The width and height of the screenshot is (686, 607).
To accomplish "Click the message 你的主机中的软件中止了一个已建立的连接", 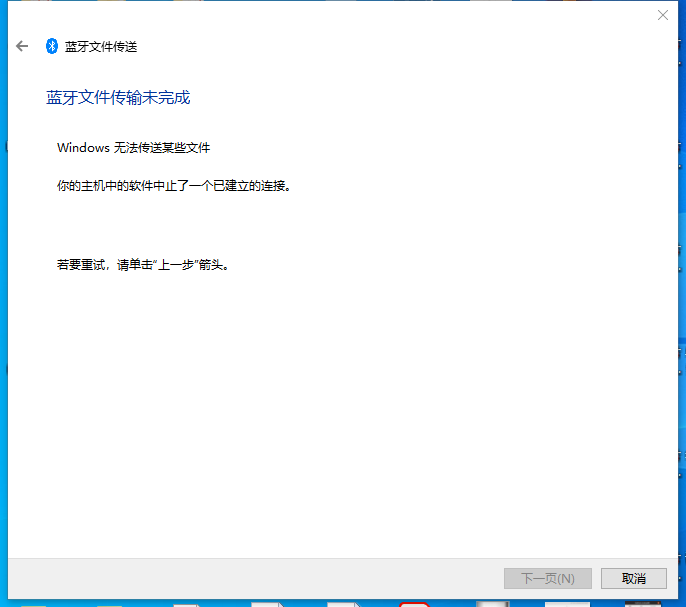I will pyautogui.click(x=174, y=186).
